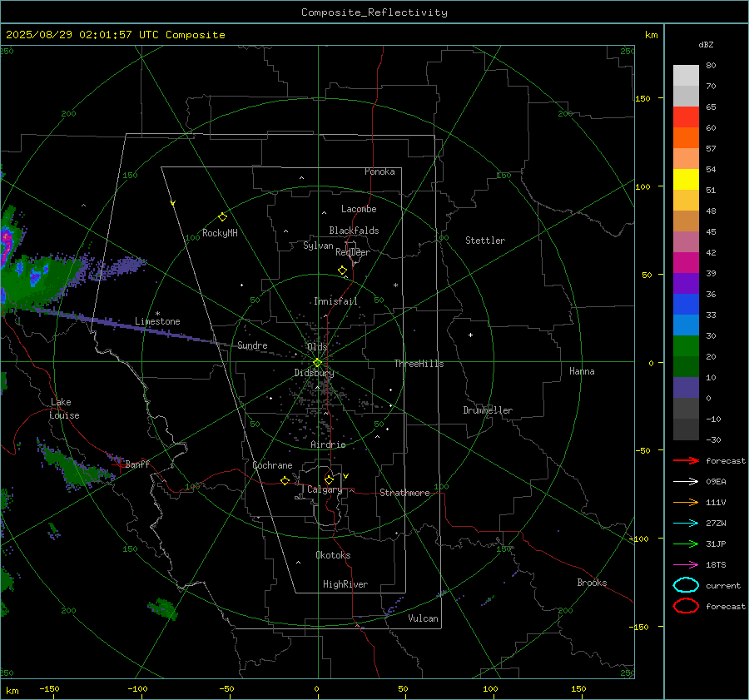749x700 pixels.
Task: Click the Didsbury city label
Action: click(314, 373)
